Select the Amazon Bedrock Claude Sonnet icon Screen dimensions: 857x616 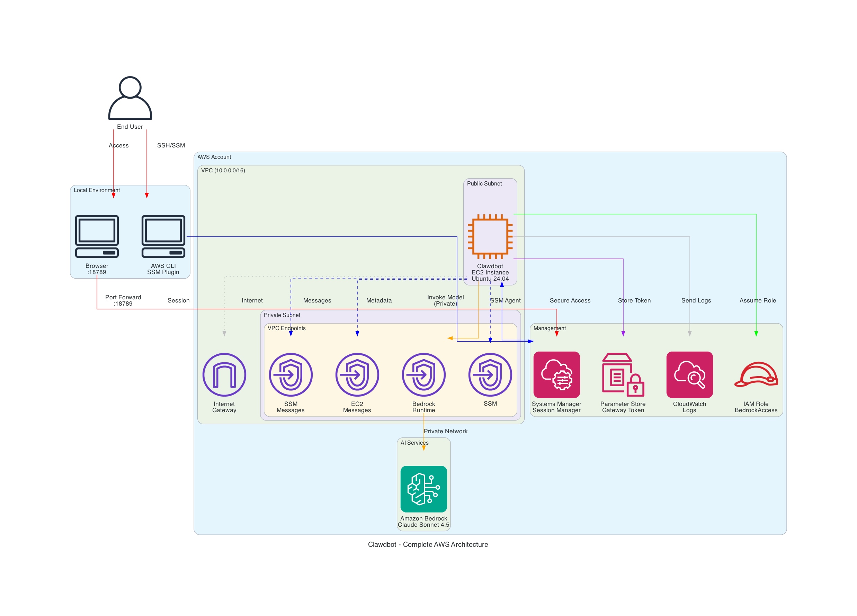[423, 489]
